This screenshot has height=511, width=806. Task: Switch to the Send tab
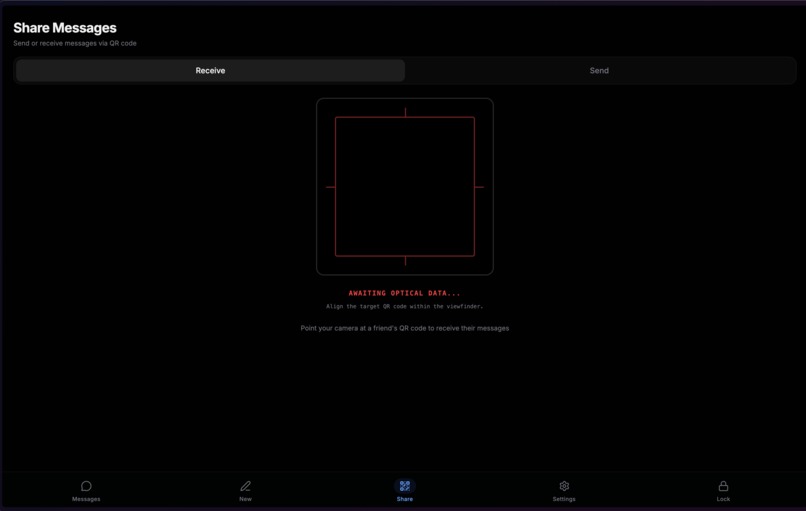coord(599,70)
